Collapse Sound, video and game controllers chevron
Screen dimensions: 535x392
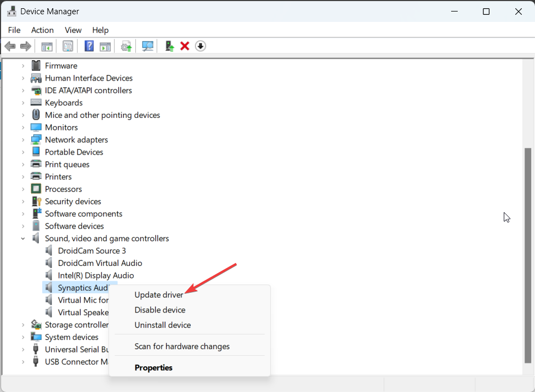[23, 238]
